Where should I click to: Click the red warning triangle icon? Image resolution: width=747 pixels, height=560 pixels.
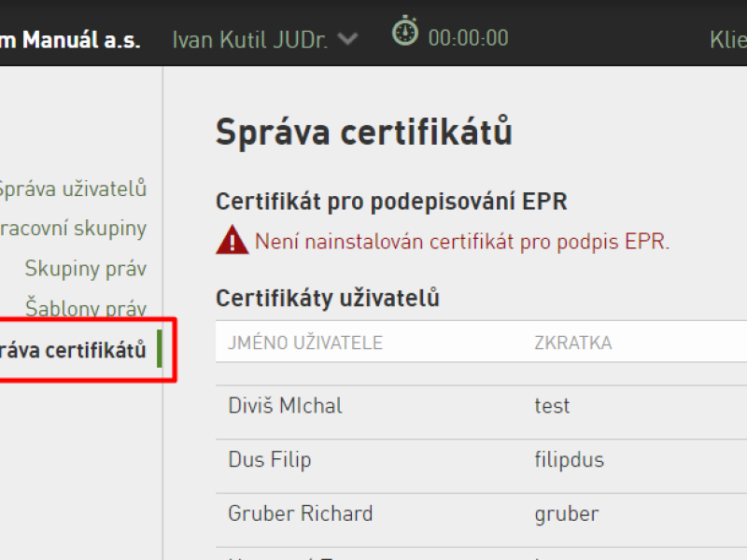point(232,240)
